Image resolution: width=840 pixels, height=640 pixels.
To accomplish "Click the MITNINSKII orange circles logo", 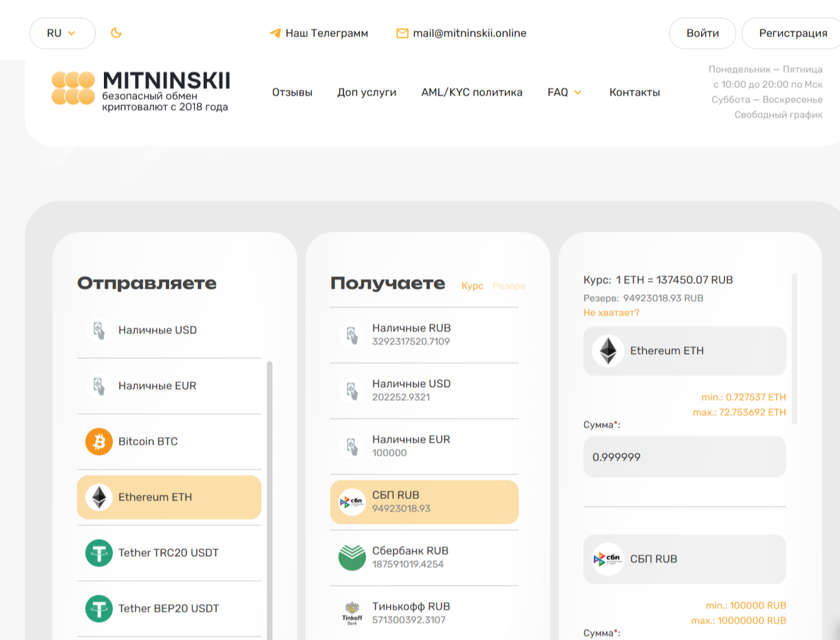I will [x=73, y=88].
